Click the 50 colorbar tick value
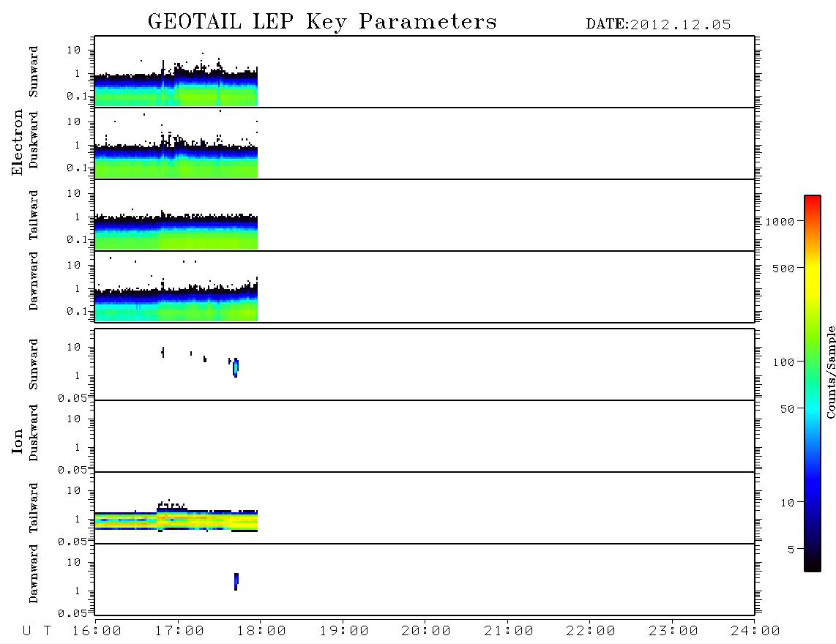 point(787,409)
